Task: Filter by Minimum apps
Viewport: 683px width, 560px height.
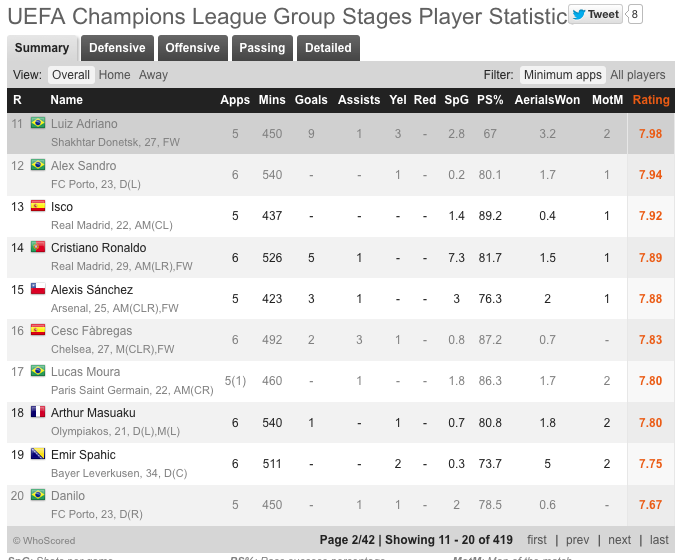Action: (562, 75)
